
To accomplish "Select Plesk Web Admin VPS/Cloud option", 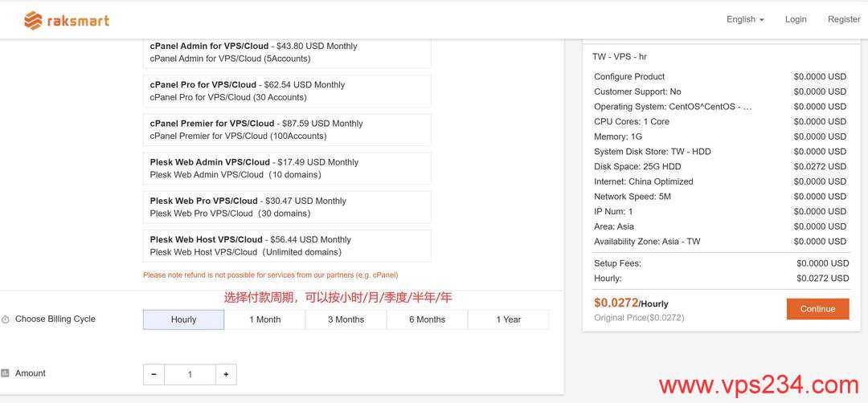I will pyautogui.click(x=287, y=169).
